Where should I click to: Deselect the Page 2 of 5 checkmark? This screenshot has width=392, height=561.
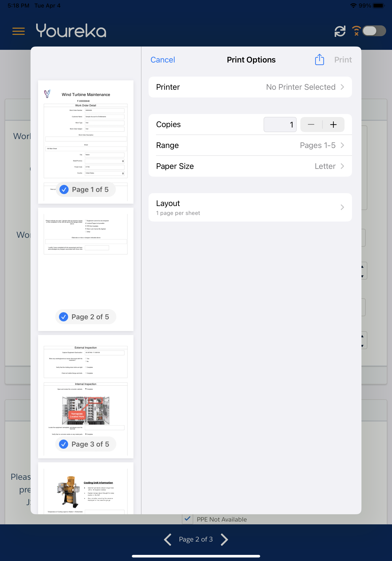coord(63,317)
